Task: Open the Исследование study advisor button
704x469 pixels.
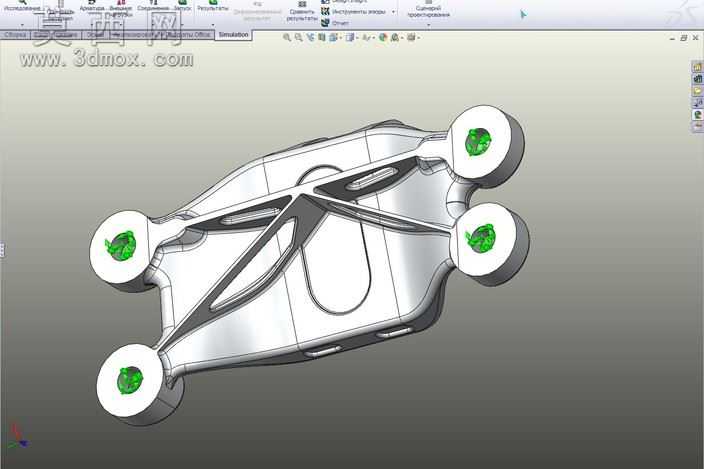Action: pyautogui.click(x=22, y=6)
